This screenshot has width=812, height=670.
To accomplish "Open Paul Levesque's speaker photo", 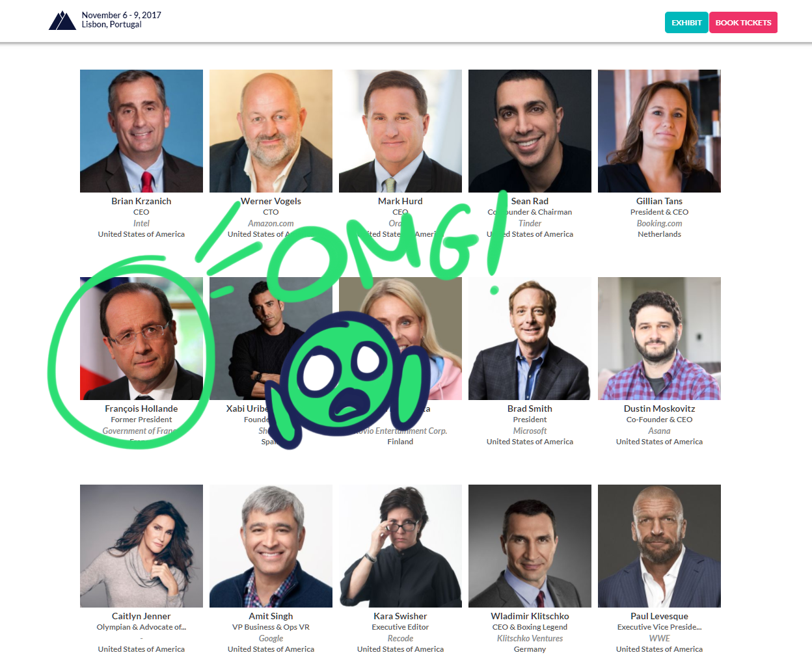I will tap(659, 546).
